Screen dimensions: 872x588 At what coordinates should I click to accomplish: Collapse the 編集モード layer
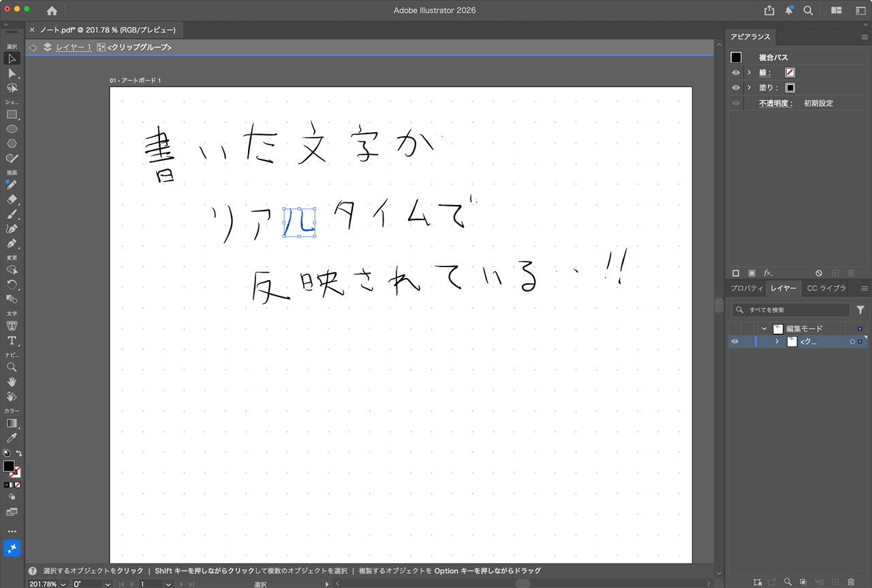[765, 328]
